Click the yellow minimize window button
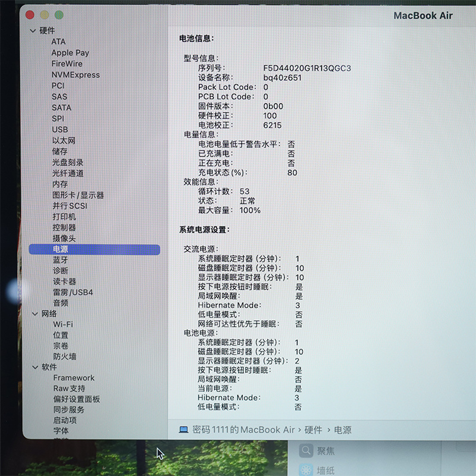 (x=44, y=14)
